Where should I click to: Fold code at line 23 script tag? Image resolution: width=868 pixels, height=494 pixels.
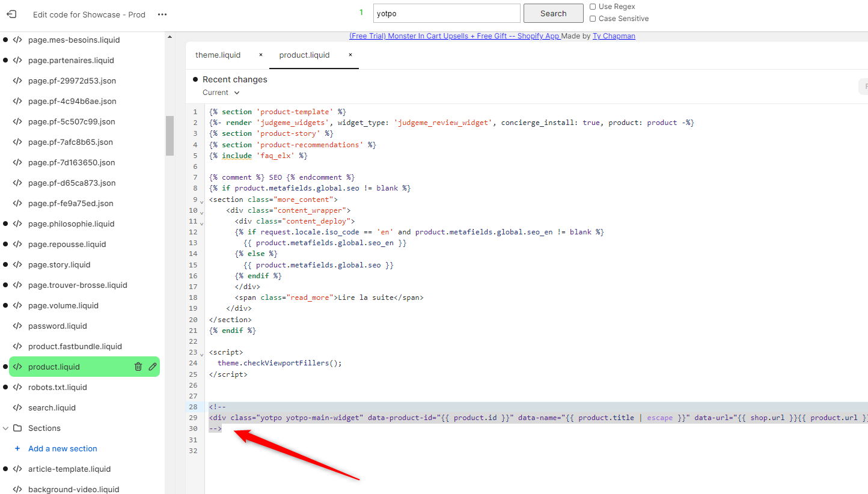[202, 355]
